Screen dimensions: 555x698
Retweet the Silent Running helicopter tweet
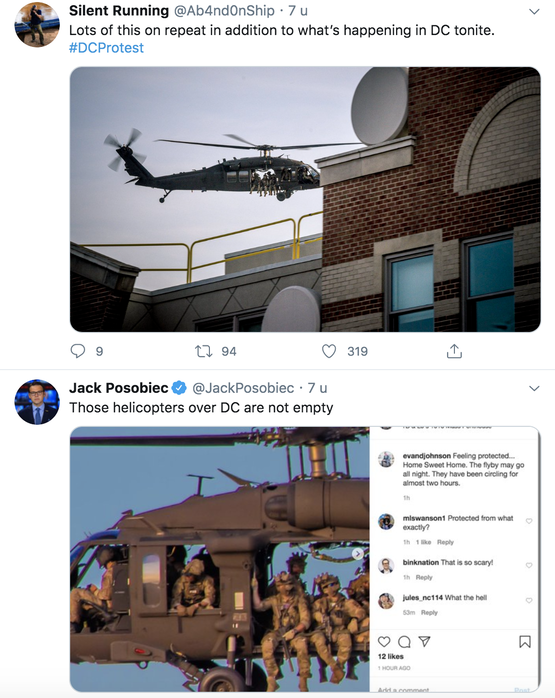[x=203, y=351]
